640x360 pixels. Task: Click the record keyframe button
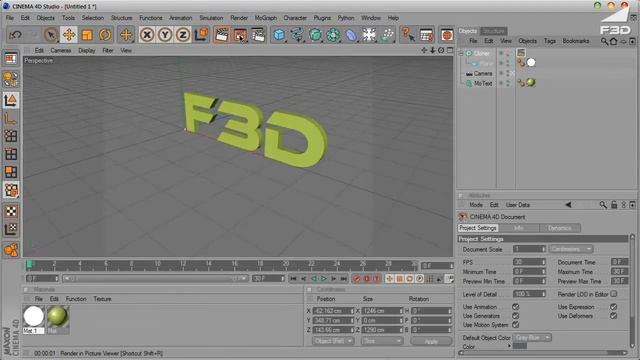(357, 278)
